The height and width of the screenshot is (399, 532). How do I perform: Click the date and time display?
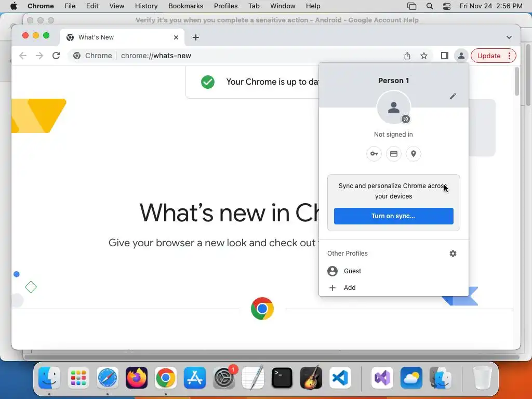point(491,6)
